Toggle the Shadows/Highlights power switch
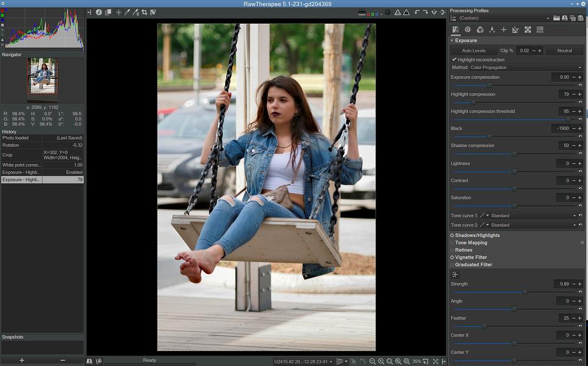The width and height of the screenshot is (588, 366). coord(452,235)
